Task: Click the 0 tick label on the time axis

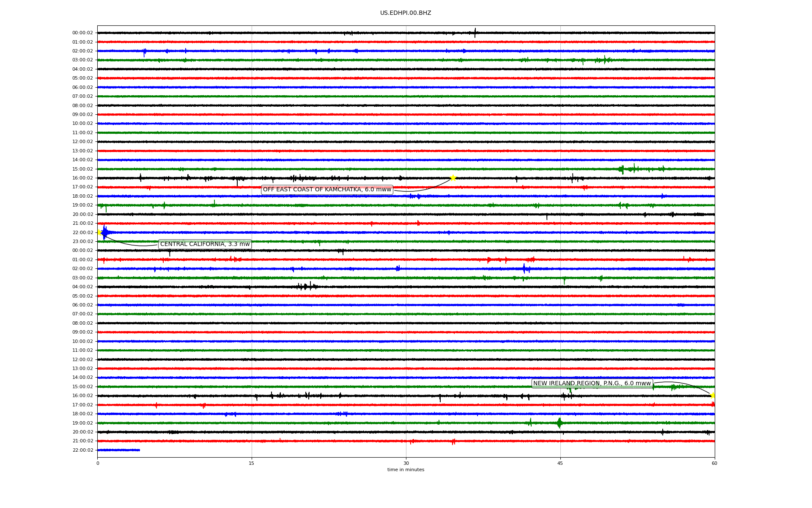Action: pyautogui.click(x=98, y=463)
